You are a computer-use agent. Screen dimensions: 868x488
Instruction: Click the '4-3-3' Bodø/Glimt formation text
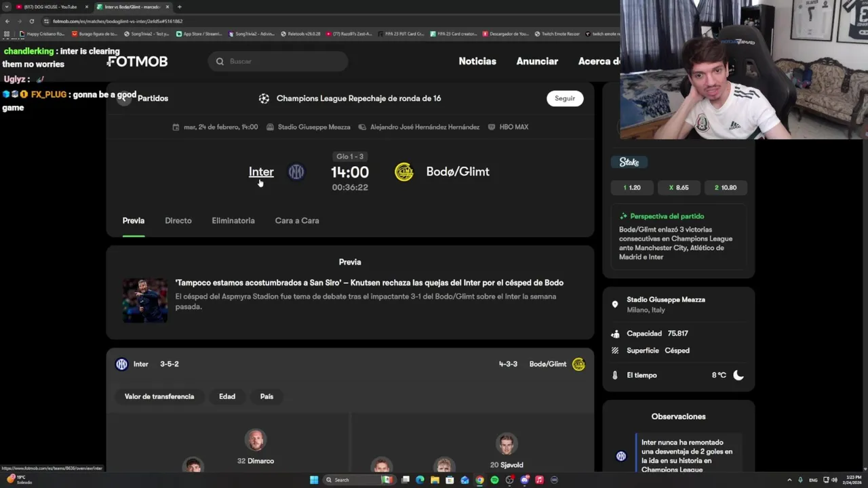[x=508, y=364]
